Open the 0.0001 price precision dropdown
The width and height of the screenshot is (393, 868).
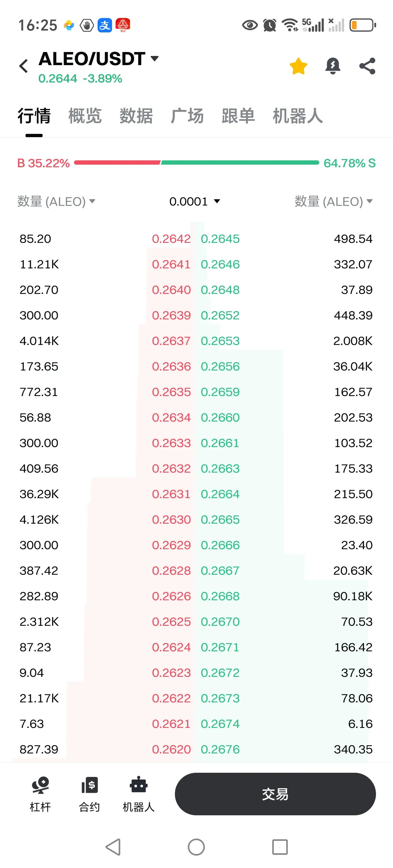(x=195, y=202)
